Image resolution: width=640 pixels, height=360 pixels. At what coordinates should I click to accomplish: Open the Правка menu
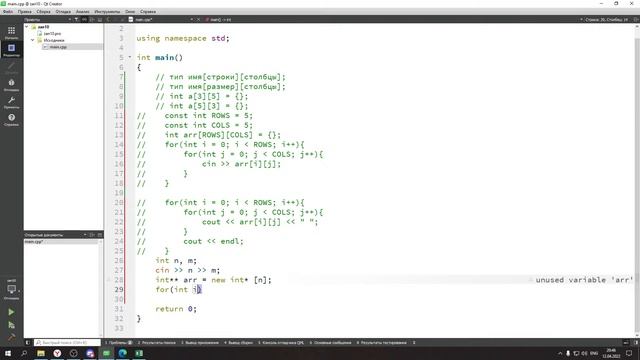24,11
